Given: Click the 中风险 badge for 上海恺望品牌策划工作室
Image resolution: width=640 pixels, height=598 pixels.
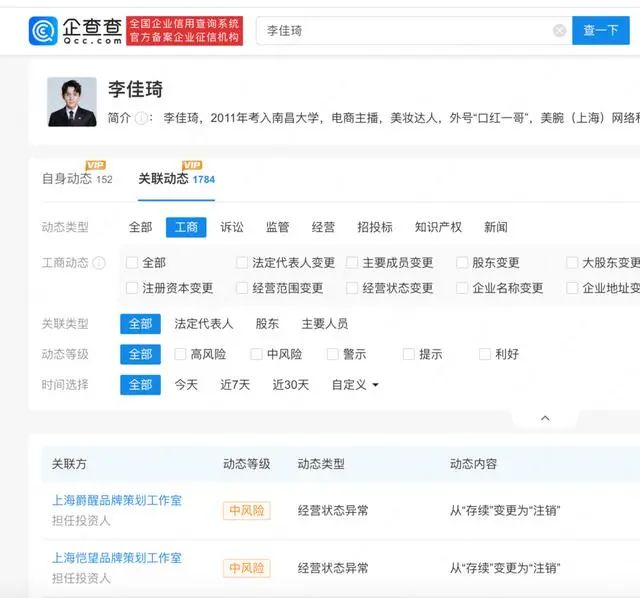Looking at the screenshot, I should point(246,568).
